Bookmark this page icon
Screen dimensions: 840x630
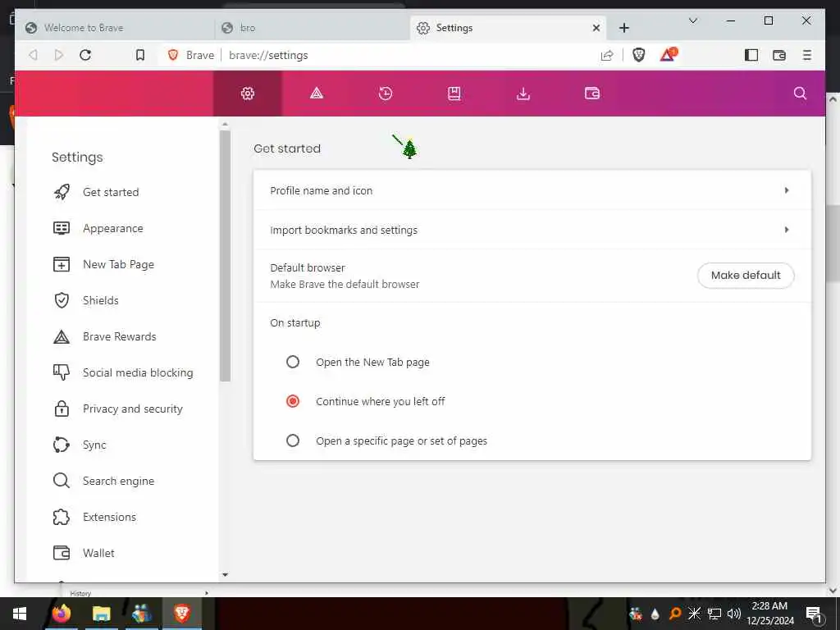[x=139, y=55]
